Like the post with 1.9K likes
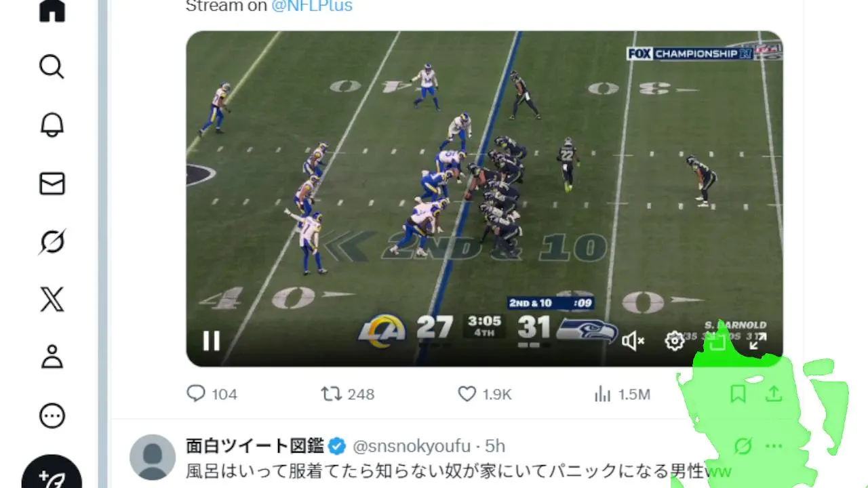 tap(484, 394)
